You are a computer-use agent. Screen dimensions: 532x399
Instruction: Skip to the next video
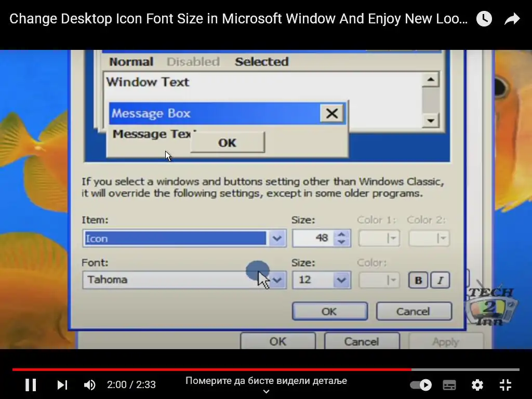coord(62,385)
